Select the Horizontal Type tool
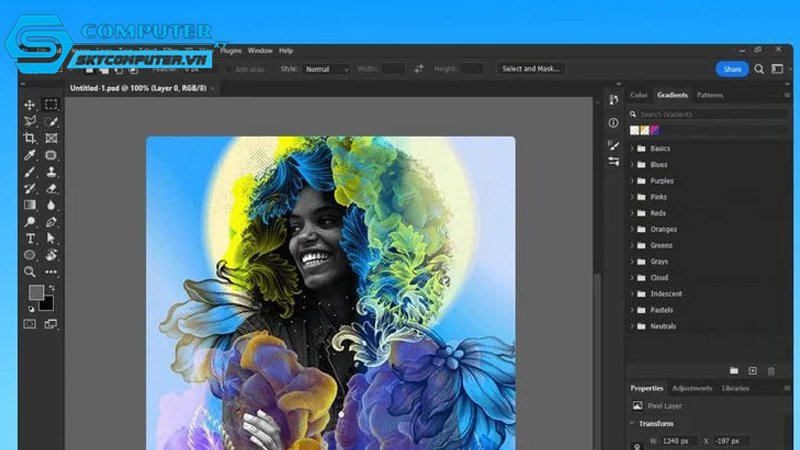This screenshot has width=800, height=450. (30, 238)
